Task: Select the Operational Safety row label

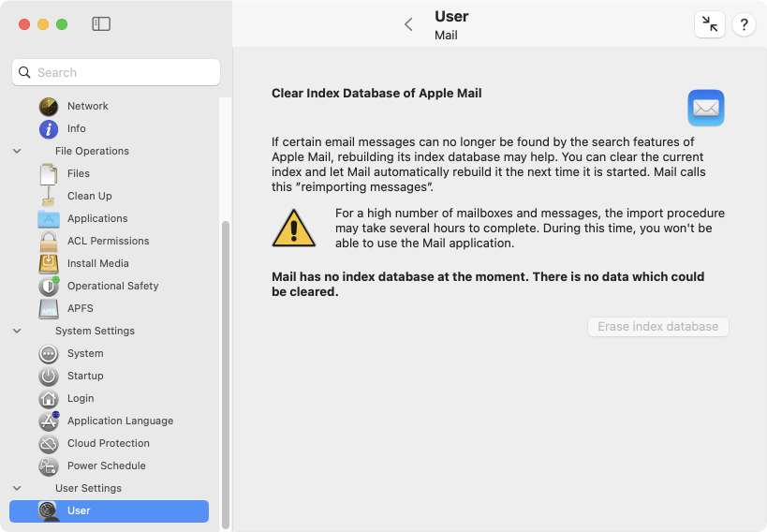Action: point(113,287)
